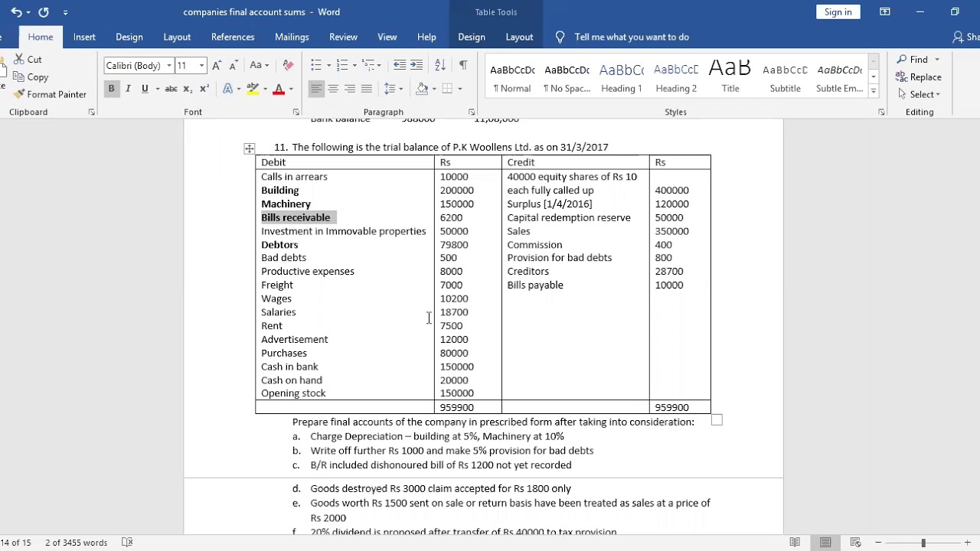Click the Find button
Viewport: 980px width, 551px height.
coord(913,60)
